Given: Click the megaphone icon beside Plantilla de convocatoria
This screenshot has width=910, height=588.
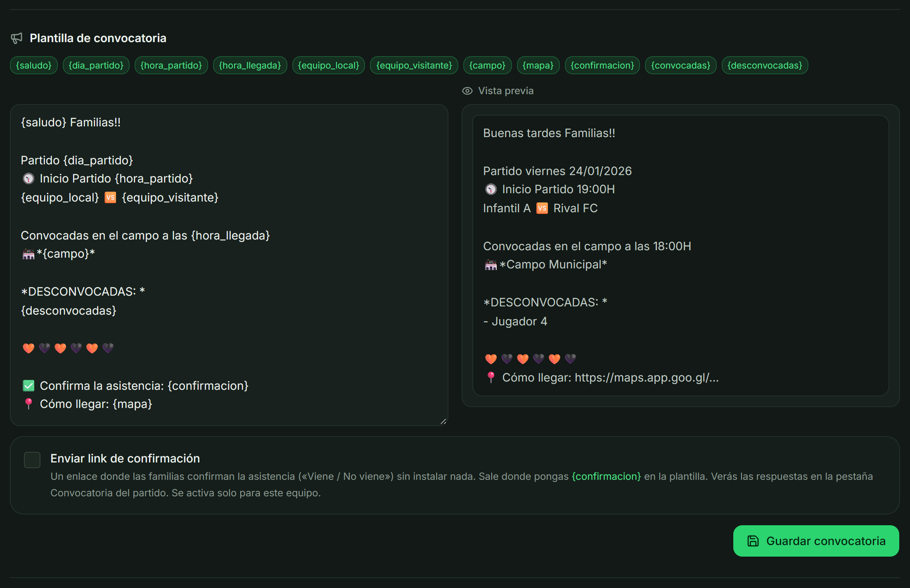Looking at the screenshot, I should pos(17,38).
